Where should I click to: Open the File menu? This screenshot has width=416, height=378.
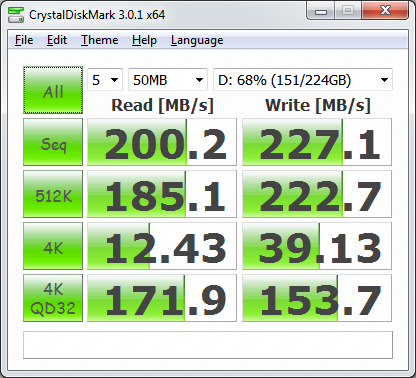point(24,40)
